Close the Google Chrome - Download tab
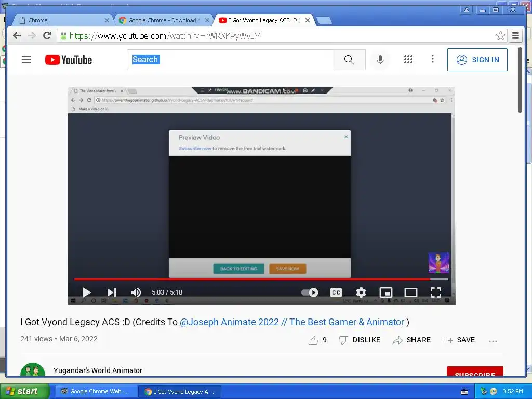This screenshot has width=532, height=399. point(207,20)
